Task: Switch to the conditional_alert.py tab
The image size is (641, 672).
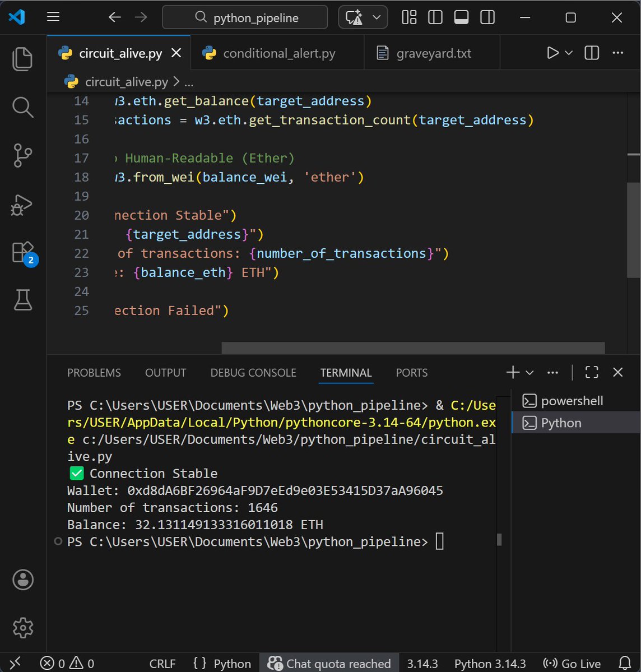Action: (277, 53)
